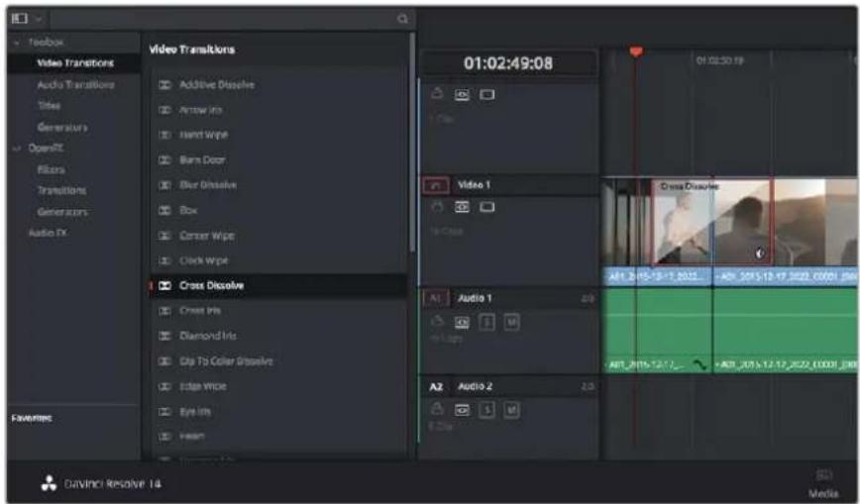Screen dimensions: 860x504
Task: Click the A2 track destination label
Action: coord(436,387)
